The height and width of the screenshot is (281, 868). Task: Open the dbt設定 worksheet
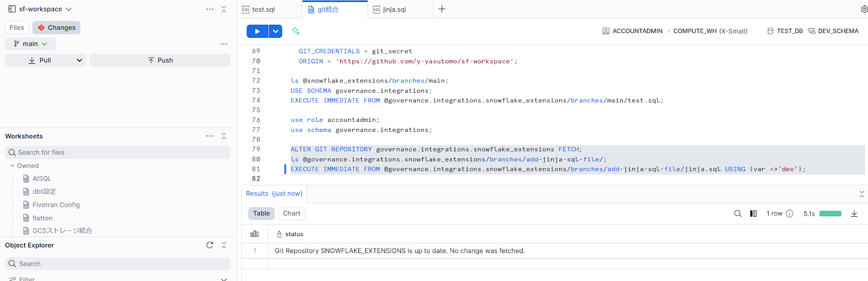point(44,192)
